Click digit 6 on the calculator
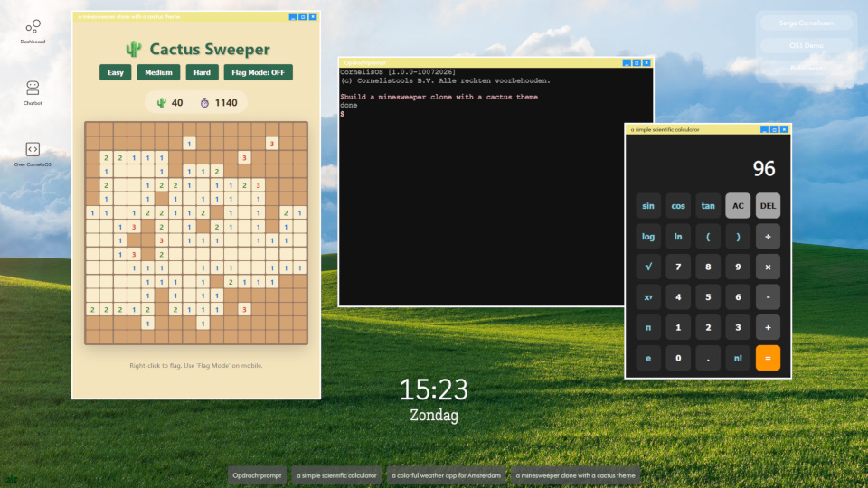 coord(738,297)
